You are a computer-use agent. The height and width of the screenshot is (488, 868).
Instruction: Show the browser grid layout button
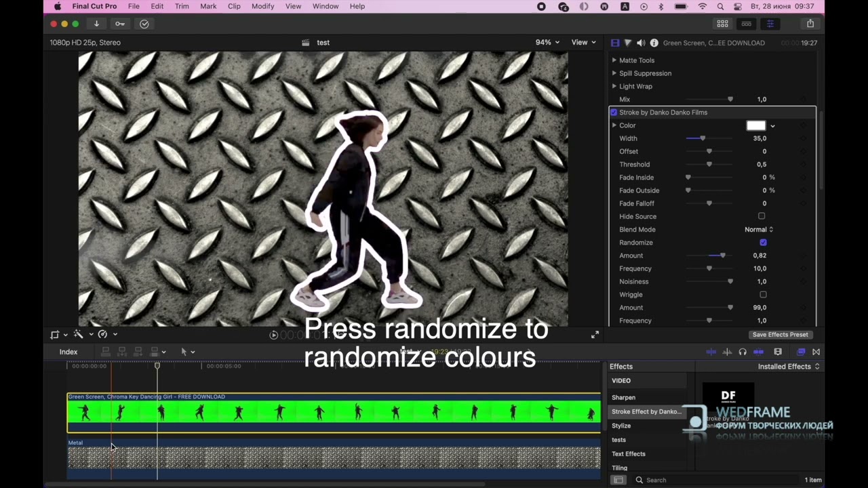click(723, 24)
